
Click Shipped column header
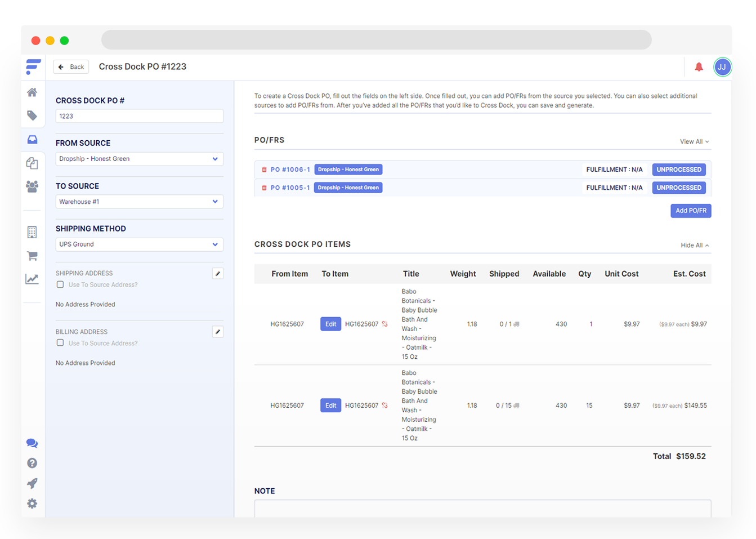click(504, 274)
